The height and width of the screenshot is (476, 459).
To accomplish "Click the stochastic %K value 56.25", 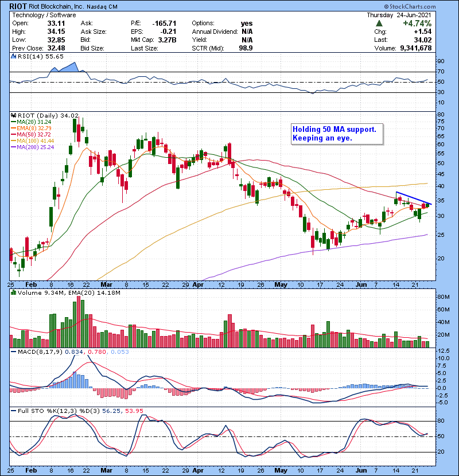I will click(111, 411).
